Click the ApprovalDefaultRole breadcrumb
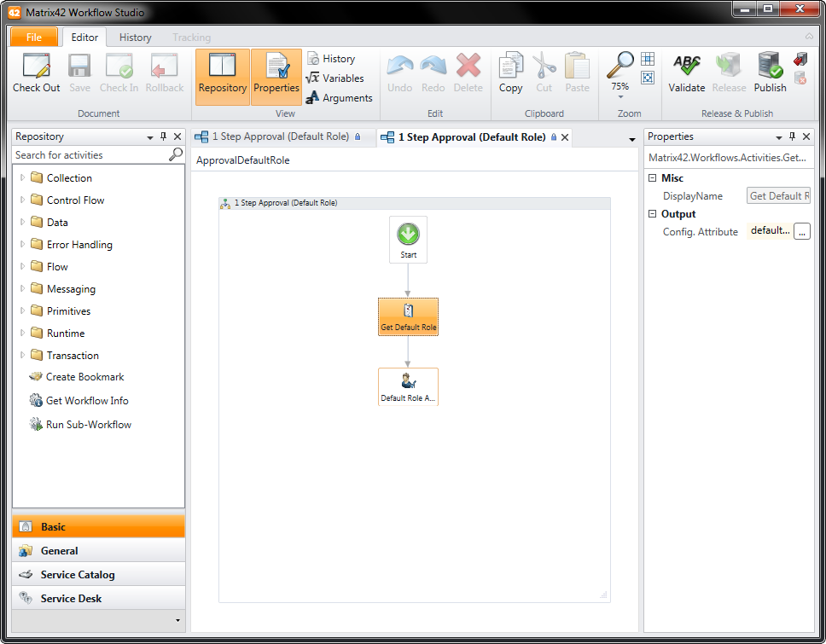Viewport: 826px width, 644px height. point(243,160)
